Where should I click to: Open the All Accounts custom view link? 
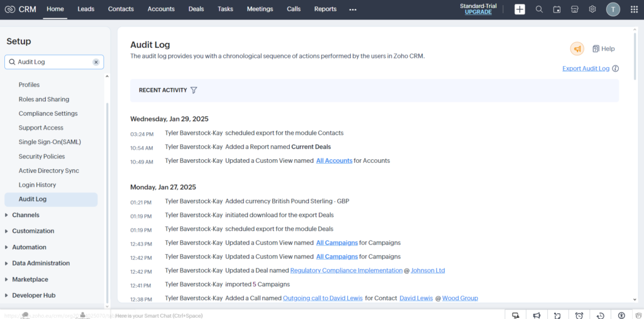coord(335,160)
